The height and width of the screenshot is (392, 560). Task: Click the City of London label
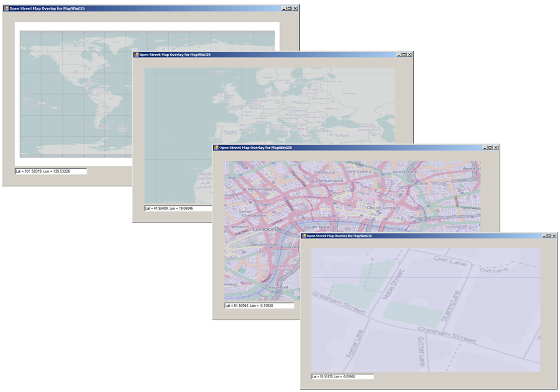(383, 207)
